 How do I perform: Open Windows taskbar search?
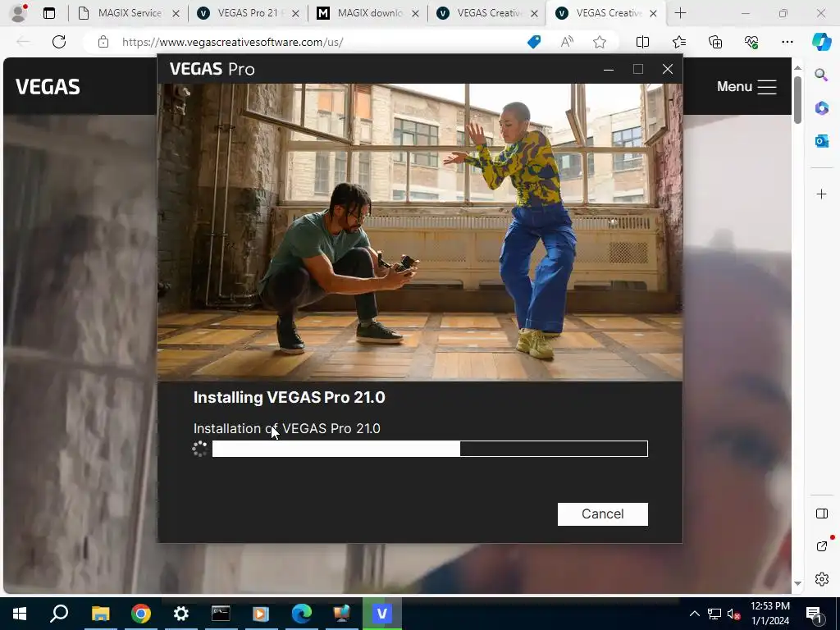[x=59, y=614]
